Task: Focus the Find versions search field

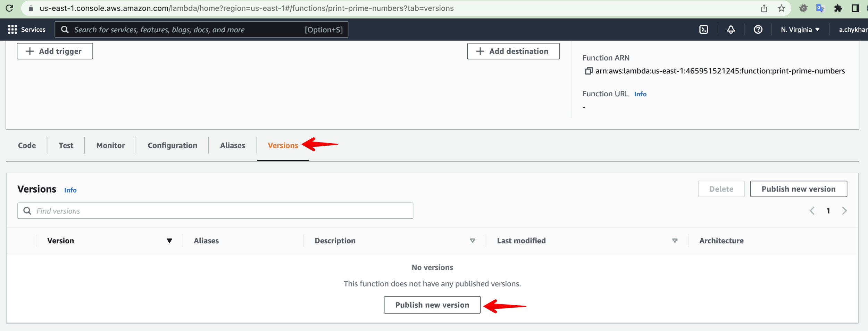Action: pyautogui.click(x=215, y=211)
